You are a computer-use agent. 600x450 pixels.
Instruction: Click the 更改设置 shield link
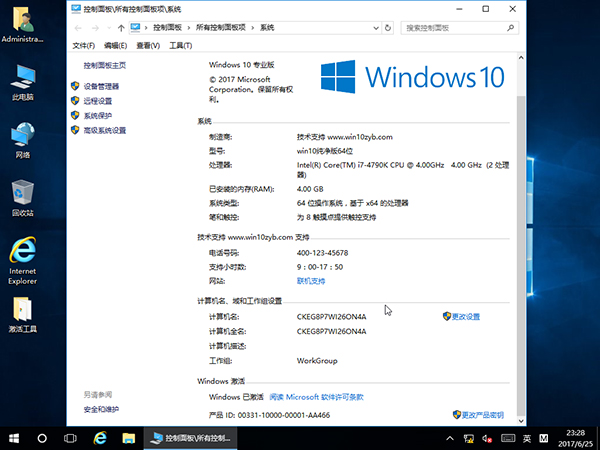point(465,316)
